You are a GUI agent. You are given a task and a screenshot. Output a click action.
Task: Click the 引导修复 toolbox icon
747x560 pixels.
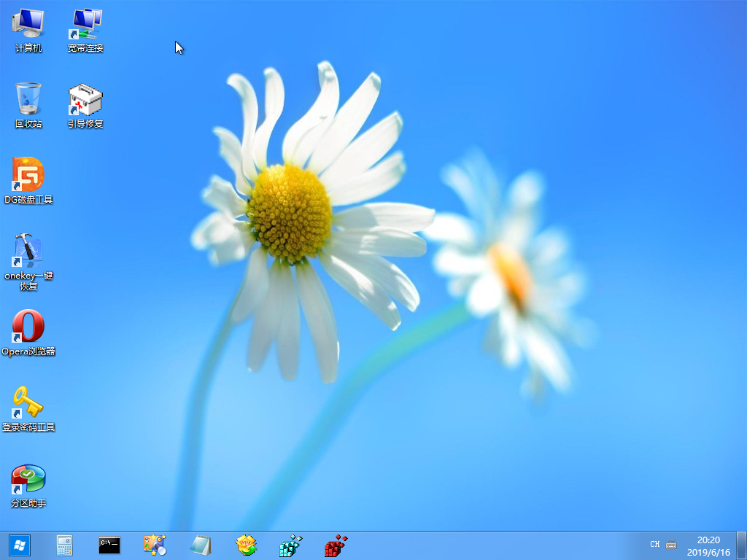coord(85,105)
